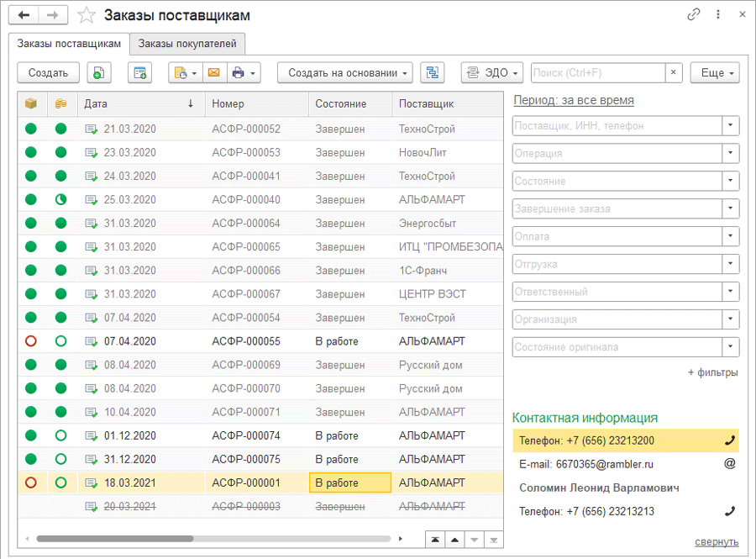756x559 pixels.
Task: Open the ЭДО dropdown menu
Action: point(492,73)
